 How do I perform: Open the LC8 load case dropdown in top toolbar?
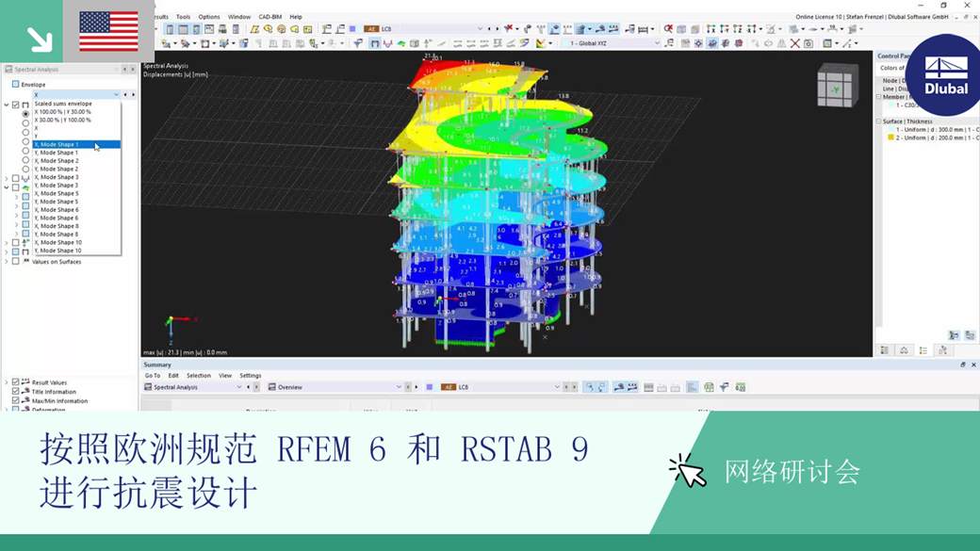coord(480,29)
